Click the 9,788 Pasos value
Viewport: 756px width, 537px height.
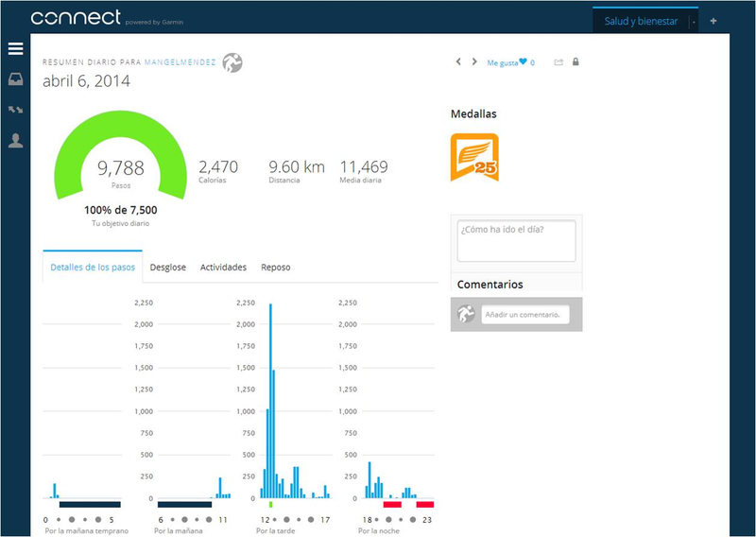121,168
